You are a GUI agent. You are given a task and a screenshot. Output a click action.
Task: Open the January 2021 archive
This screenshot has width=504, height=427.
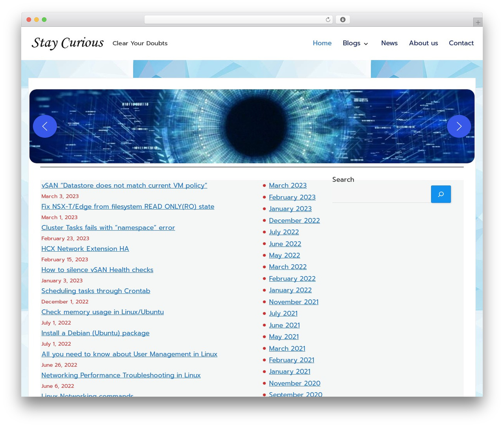click(289, 371)
